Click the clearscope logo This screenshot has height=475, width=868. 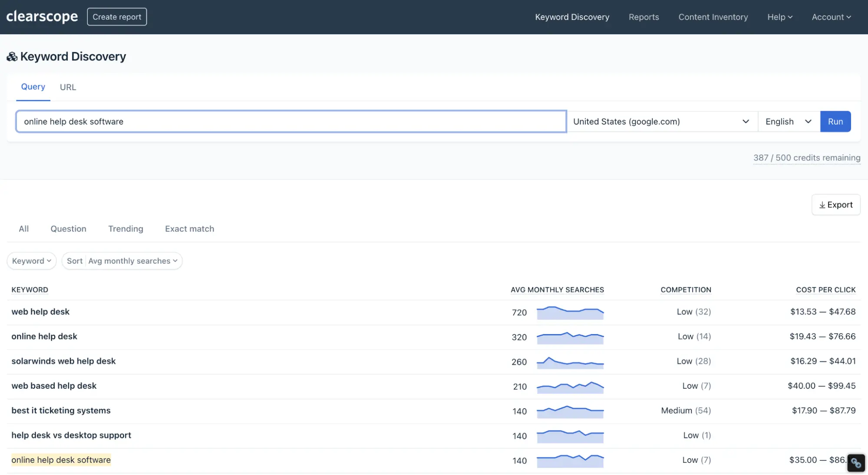point(42,16)
